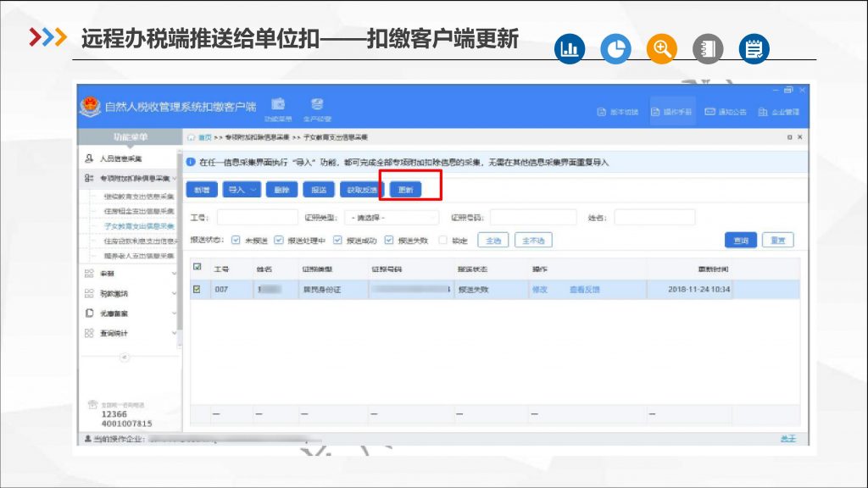Click the 姓名 search input field

click(654, 218)
